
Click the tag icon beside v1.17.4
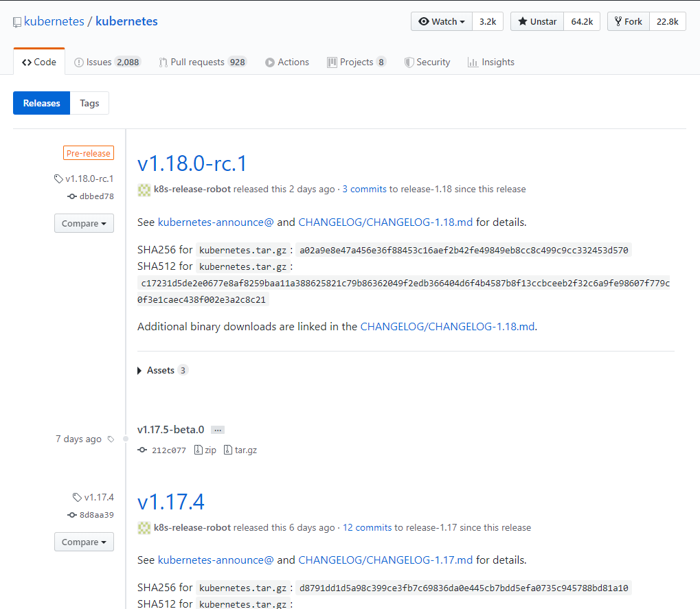[77, 498]
